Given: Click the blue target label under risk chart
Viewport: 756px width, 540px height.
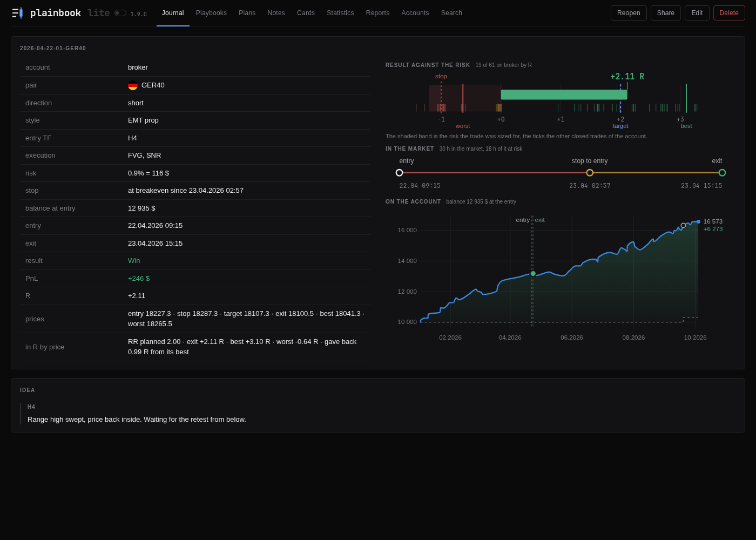Looking at the screenshot, I should click(620, 126).
